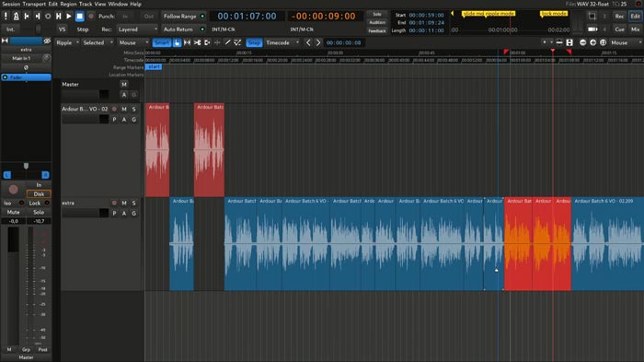This screenshot has width=644, height=362.
Task: Click the zoom to session icon
Action: click(x=603, y=42)
